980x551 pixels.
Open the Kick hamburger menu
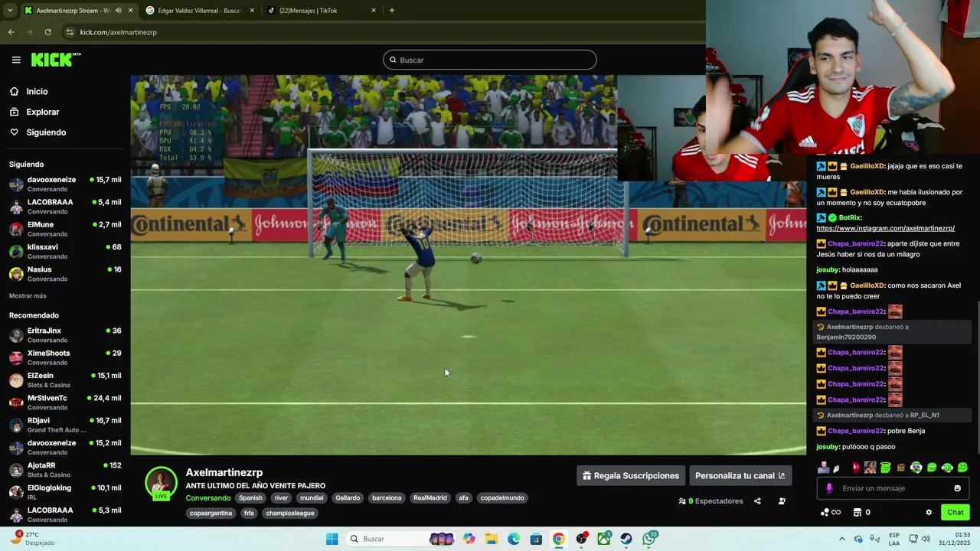pyautogui.click(x=16, y=60)
